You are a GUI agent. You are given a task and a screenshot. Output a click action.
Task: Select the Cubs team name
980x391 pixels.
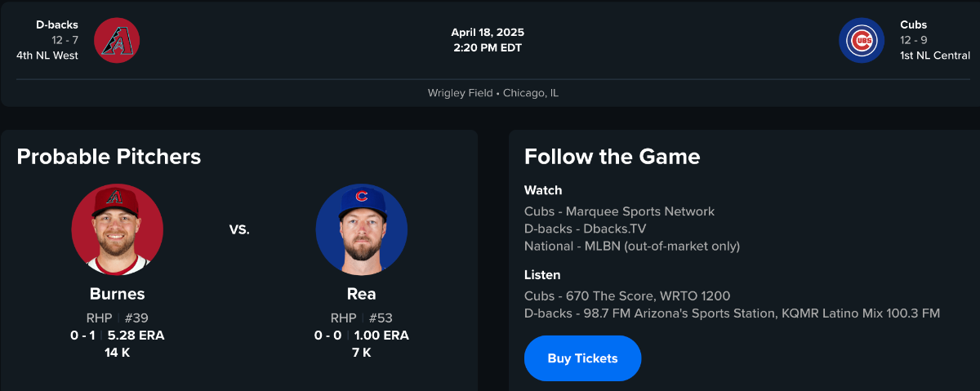914,24
